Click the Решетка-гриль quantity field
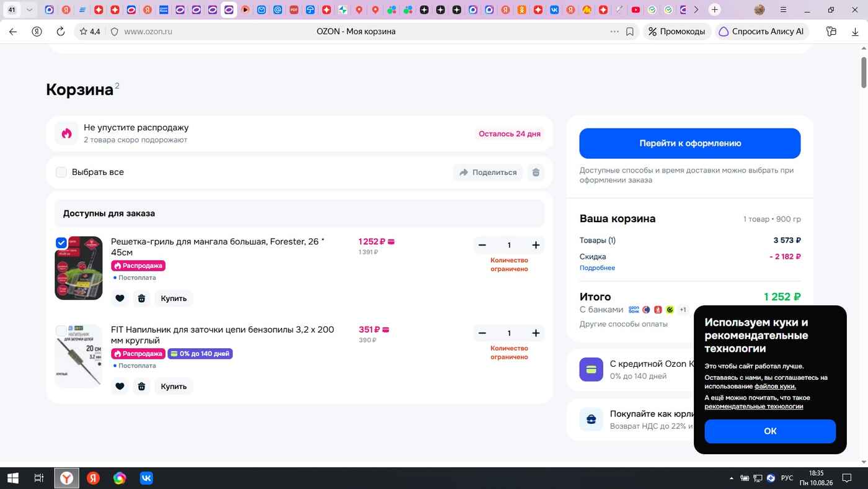The height and width of the screenshot is (489, 868). [509, 245]
